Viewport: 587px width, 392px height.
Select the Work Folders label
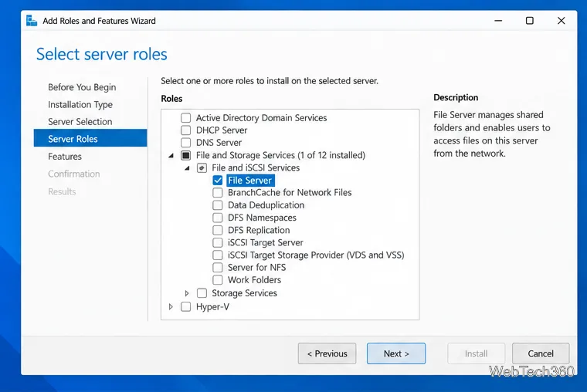[255, 280]
